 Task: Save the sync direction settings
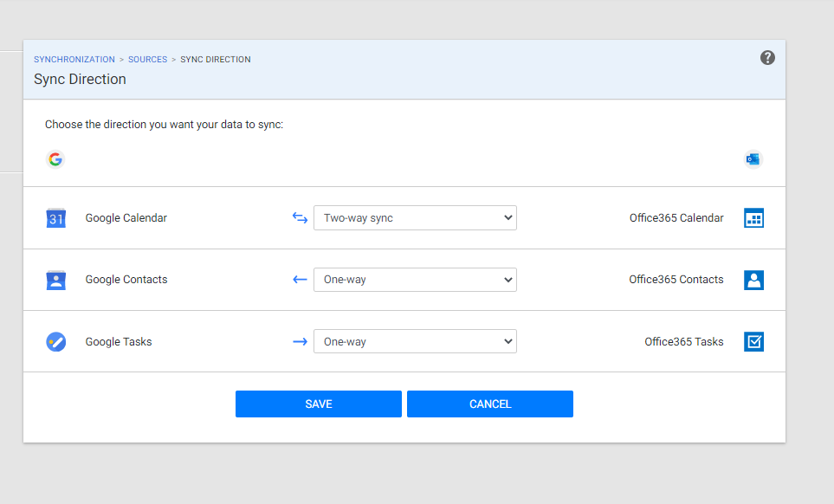point(319,404)
